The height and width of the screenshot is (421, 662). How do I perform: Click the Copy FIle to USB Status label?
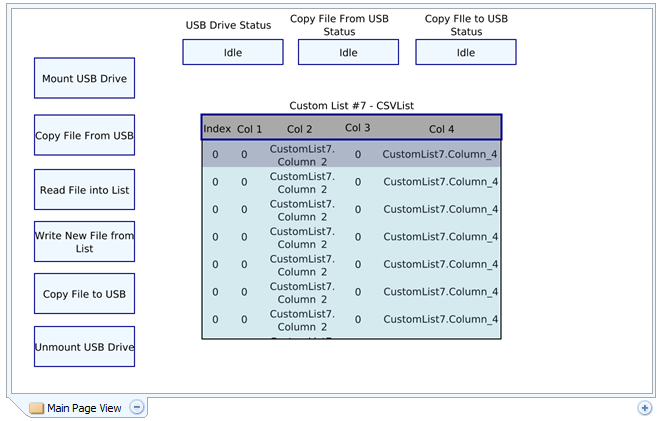coord(466,25)
